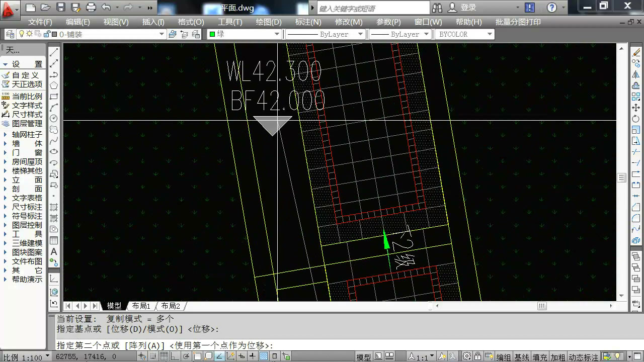This screenshot has width=644, height=362.
Task: Open the ByLayer lineweight dropdown
Action: click(x=426, y=34)
